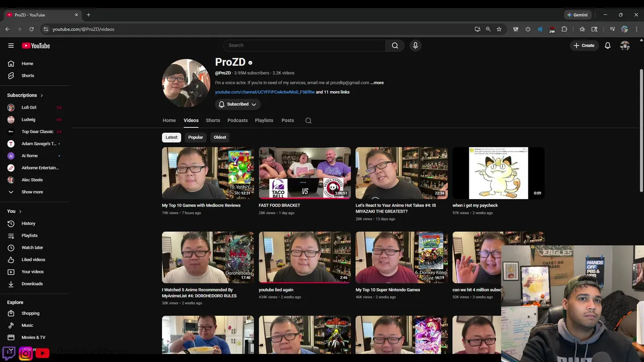Image resolution: width=644 pixels, height=362 pixels.
Task: Click the page vertical scrollbar
Action: pos(641,131)
